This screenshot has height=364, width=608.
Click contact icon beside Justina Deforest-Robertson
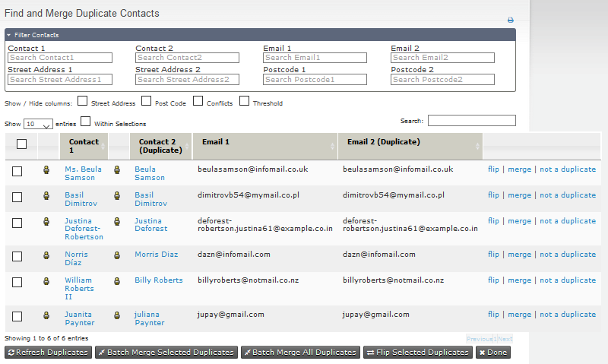pos(46,221)
